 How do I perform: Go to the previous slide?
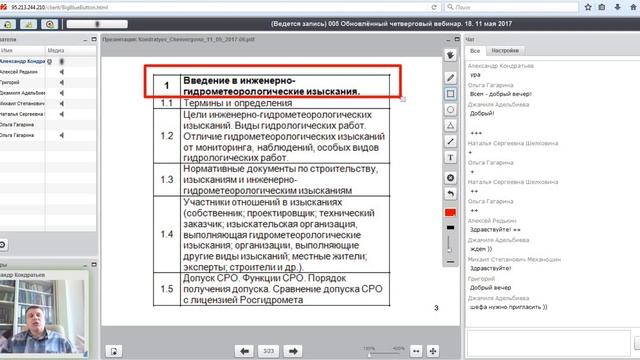244,351
